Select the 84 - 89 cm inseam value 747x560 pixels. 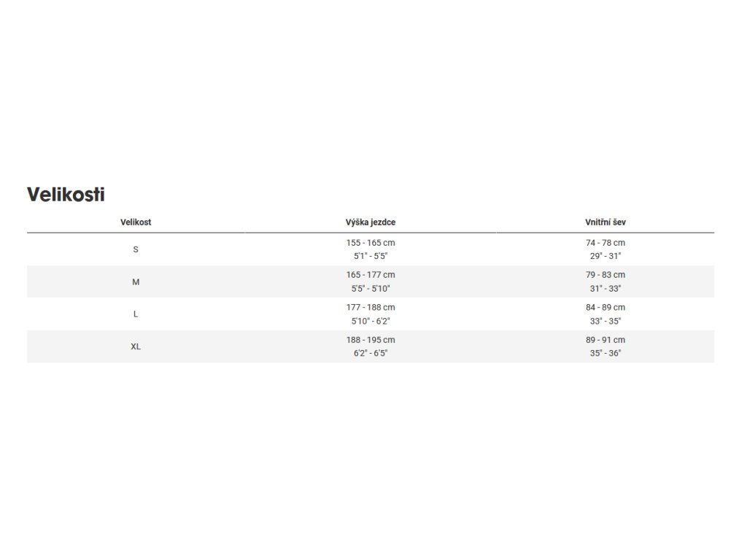coord(605,308)
